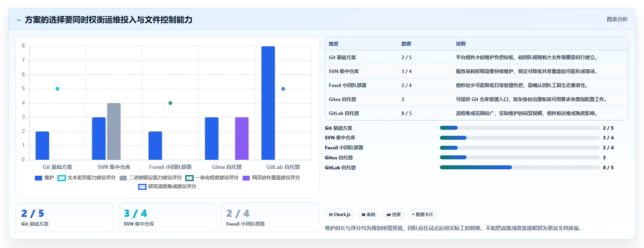644x248 pixels.
Task: Toggle the 维护 series in the chart legend
Action: click(x=44, y=178)
